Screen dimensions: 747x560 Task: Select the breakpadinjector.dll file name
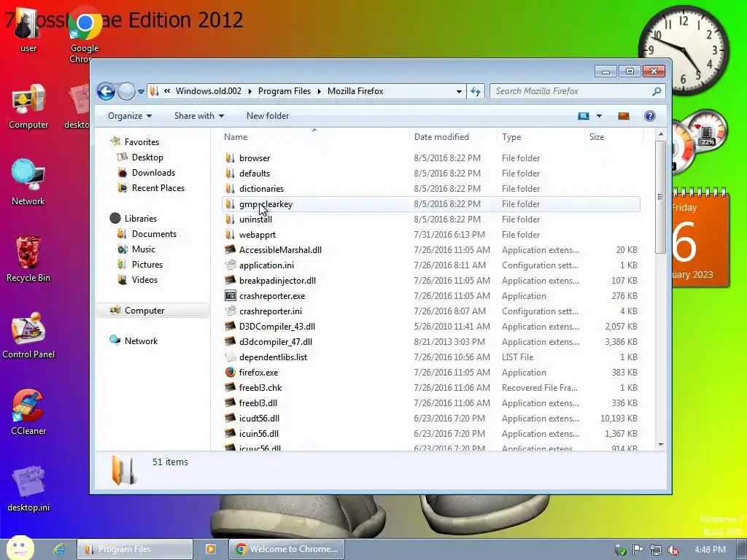(277, 281)
